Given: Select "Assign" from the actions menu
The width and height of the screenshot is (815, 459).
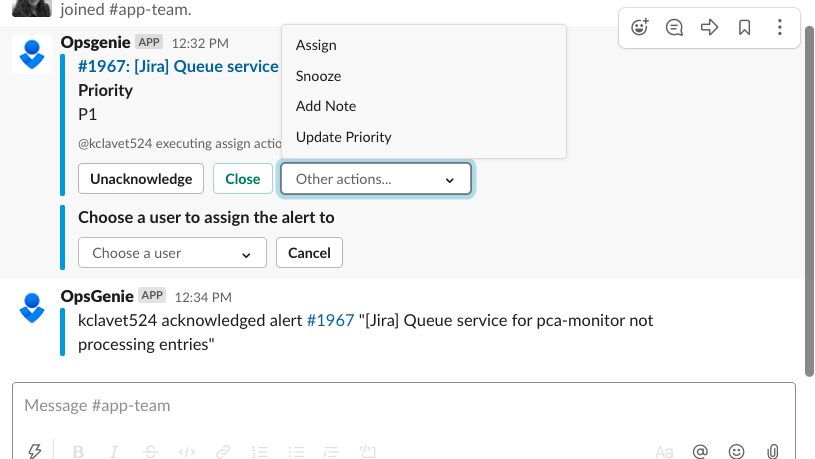Looking at the screenshot, I should click(316, 45).
